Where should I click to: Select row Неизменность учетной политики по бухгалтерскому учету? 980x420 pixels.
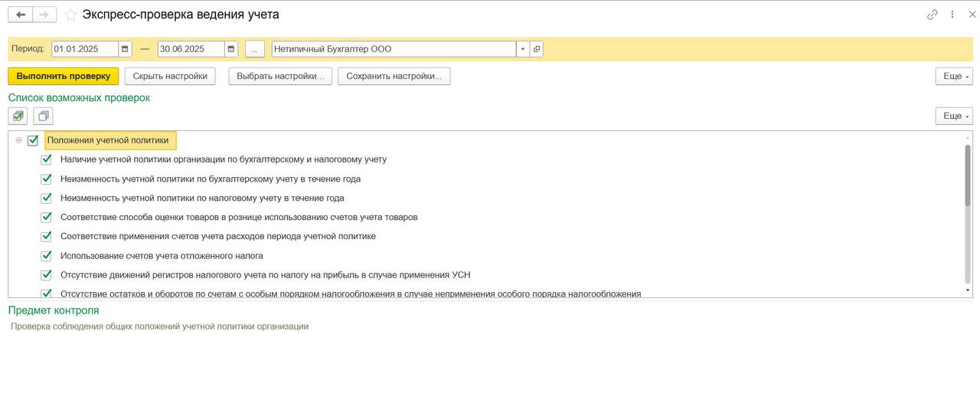pyautogui.click(x=211, y=179)
